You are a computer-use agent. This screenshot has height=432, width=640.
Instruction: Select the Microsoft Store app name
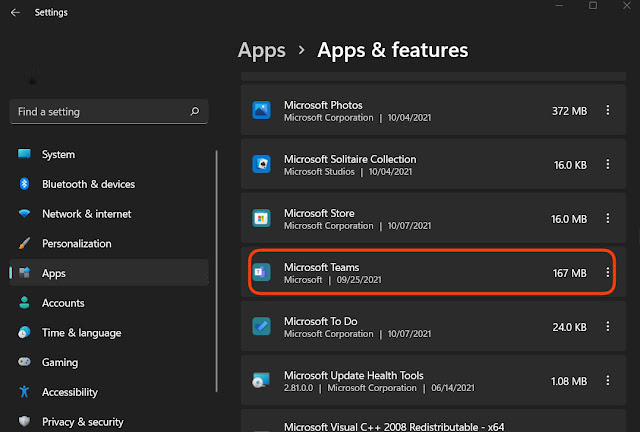tap(319, 213)
